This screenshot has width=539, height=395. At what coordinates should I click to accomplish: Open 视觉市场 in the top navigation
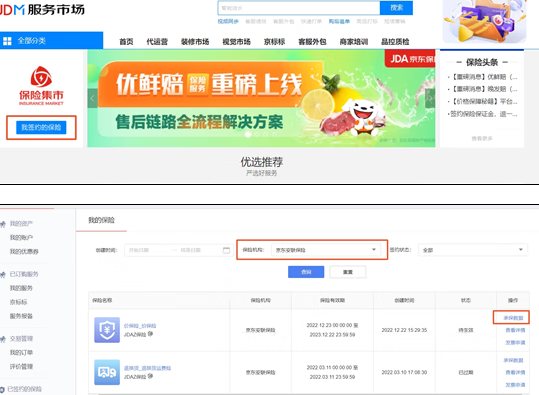236,42
